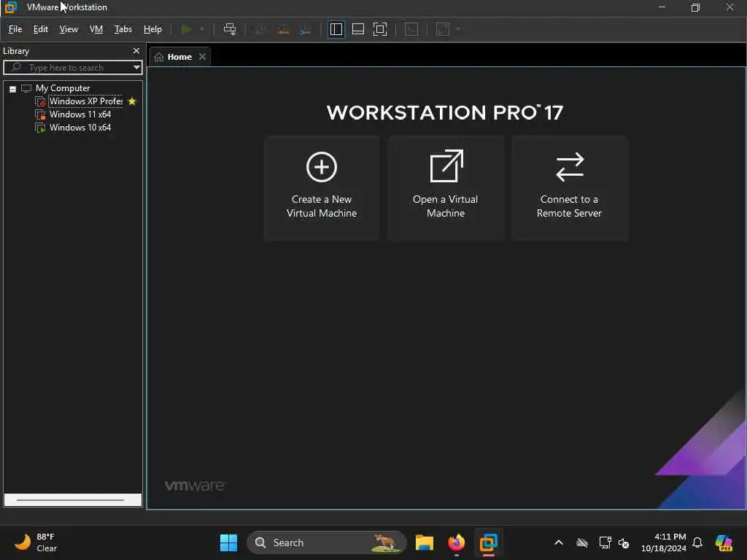Click the VMware Workstation title bar icon
The image size is (747, 560).
tap(10, 7)
